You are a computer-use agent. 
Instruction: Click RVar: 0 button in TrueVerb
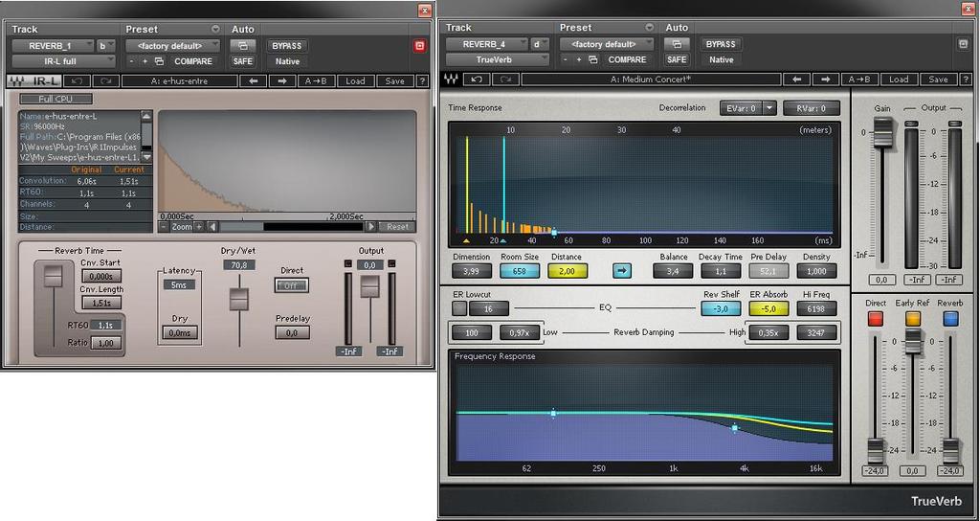(x=812, y=108)
